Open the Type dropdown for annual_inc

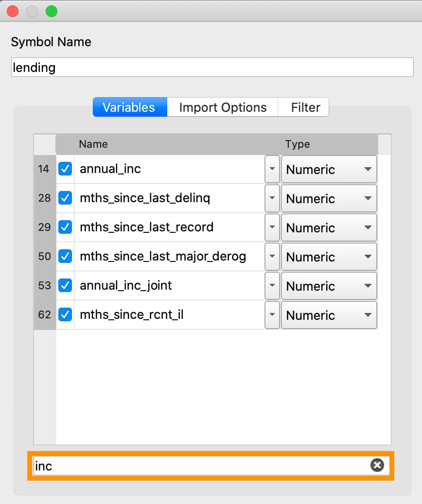(x=329, y=169)
